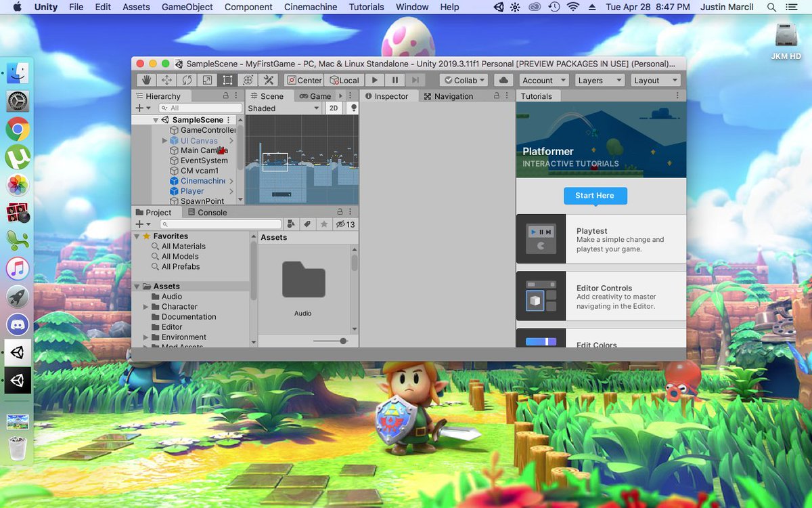Open the Hierarchy create plus dropdown
Screen dimensions: 812x508
[143, 108]
